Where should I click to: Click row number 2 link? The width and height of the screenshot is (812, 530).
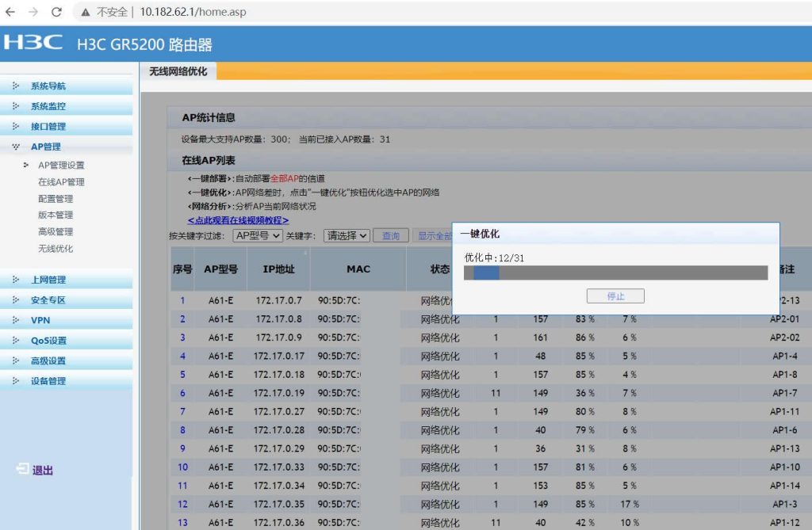182,318
